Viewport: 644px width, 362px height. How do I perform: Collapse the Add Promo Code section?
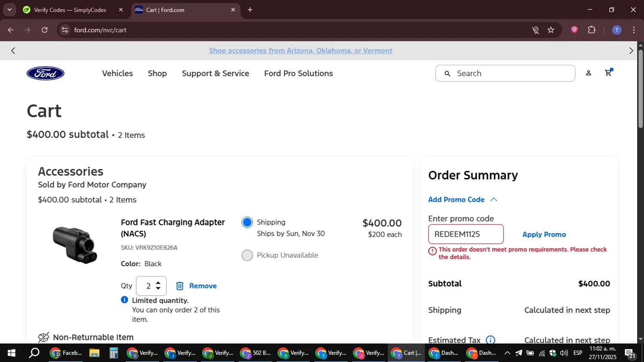coord(463,200)
